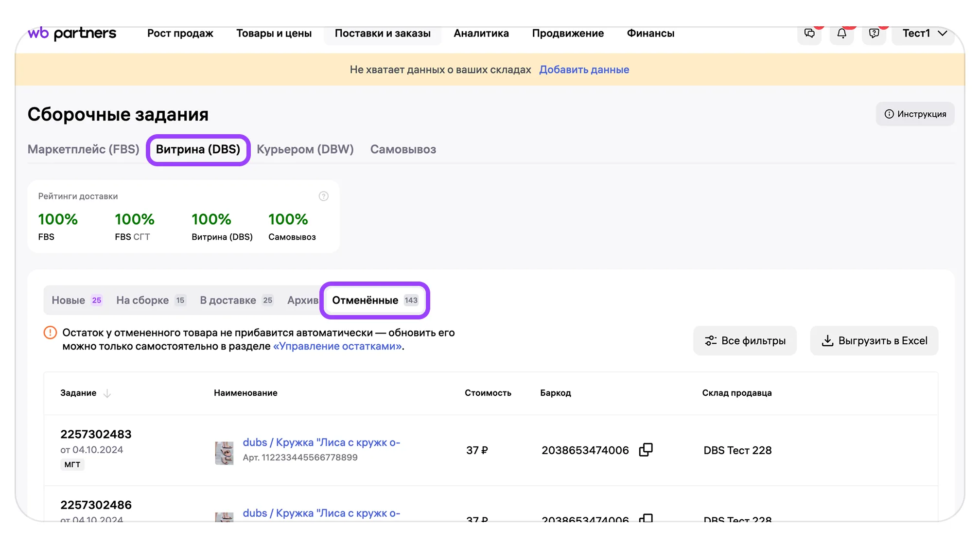Image resolution: width=980 pixels, height=547 pixels.
Task: Open the Товары и цены menu
Action: point(274,34)
